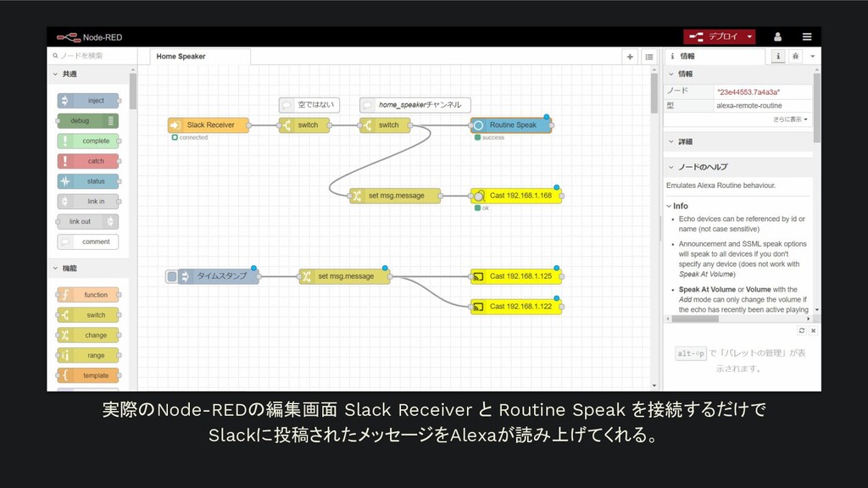This screenshot has height=488, width=868.
Task: Select the switch node after Slack Receiver
Action: click(x=304, y=125)
